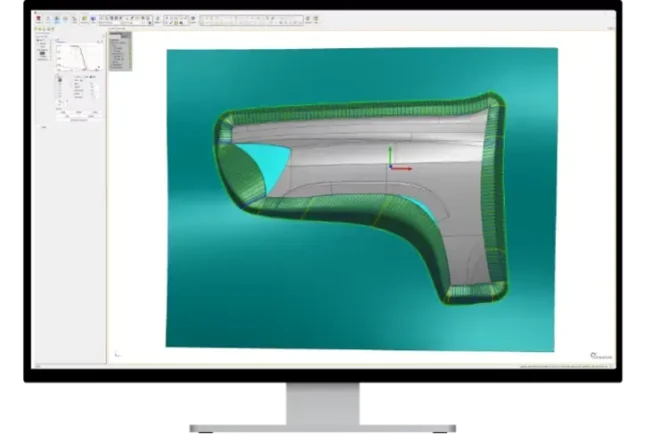Click the XYZ axis triad on the model

click(399, 160)
